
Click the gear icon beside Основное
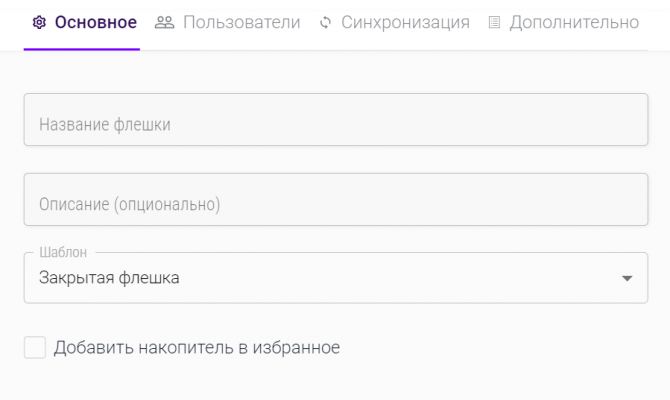point(40,22)
